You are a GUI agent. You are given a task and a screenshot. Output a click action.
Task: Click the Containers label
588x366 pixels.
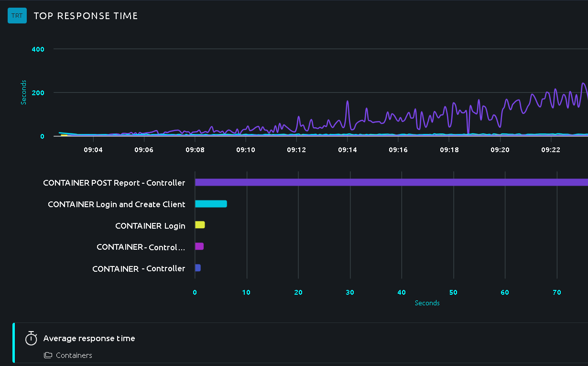coord(74,355)
